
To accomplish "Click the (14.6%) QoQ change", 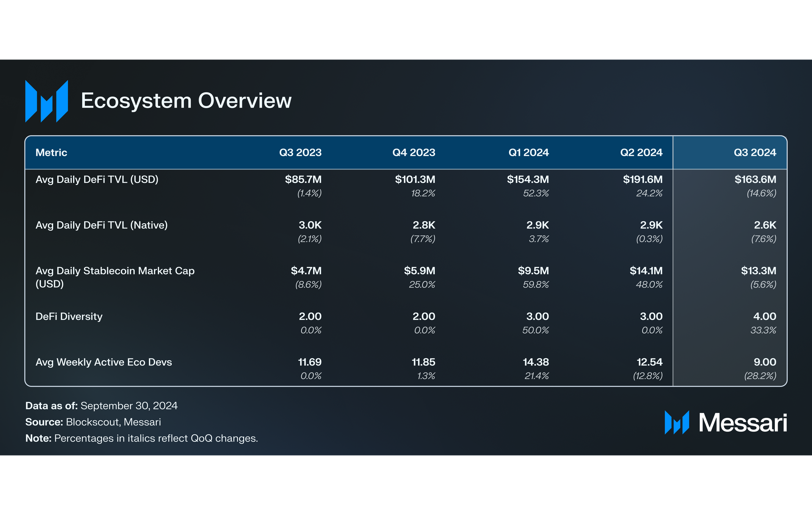I will [762, 193].
